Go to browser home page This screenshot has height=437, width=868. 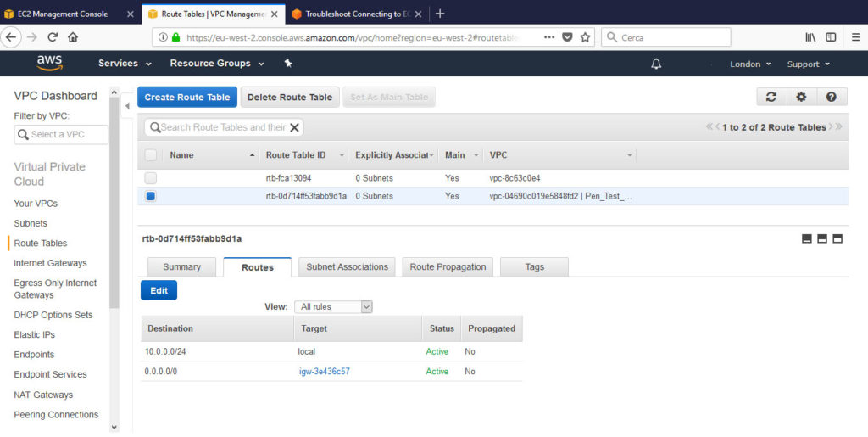pyautogui.click(x=73, y=37)
